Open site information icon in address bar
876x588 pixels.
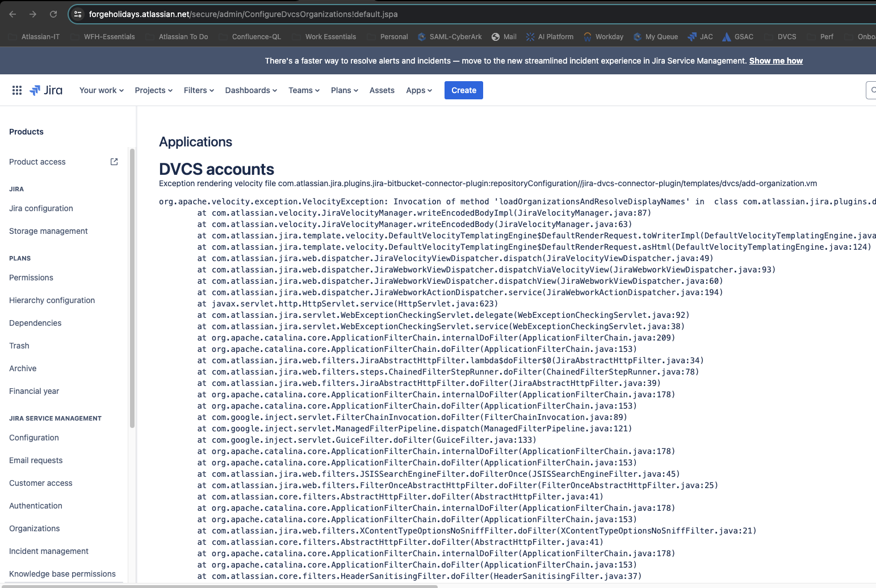[78, 14]
